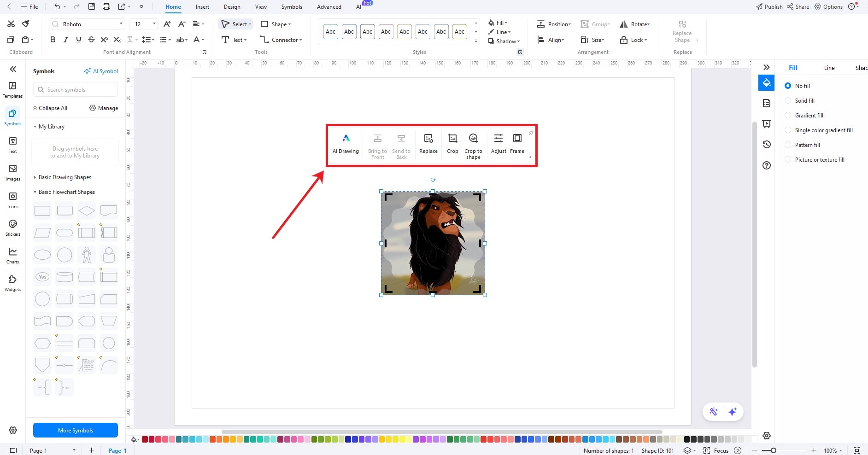Screen dimensions: 868x455
Task: Click the More Symbols button
Action: coord(76,430)
